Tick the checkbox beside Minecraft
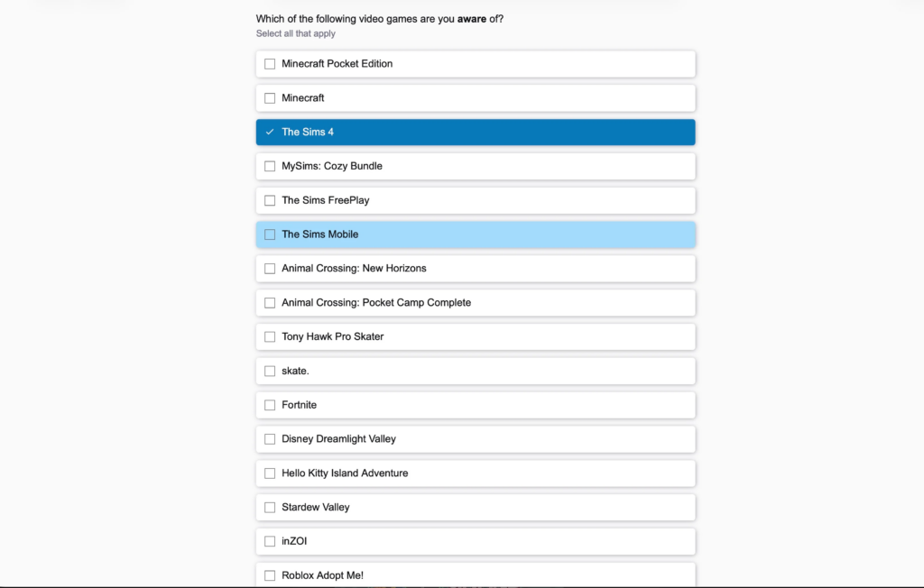The width and height of the screenshot is (924, 588). click(x=270, y=98)
